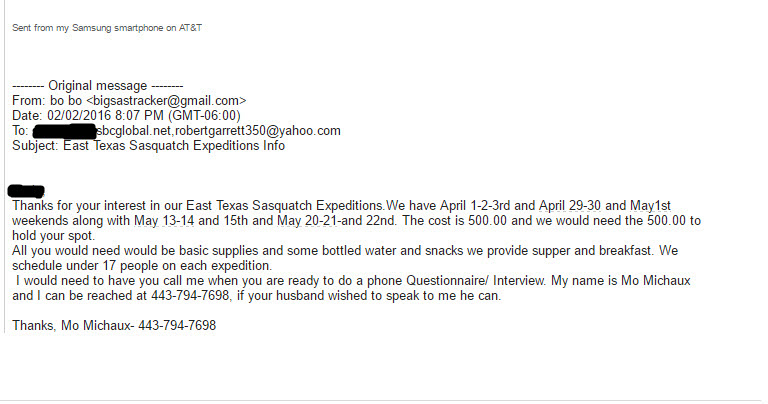
Task: Click the Thanks, Mo Michaux closing
Action: (x=70, y=326)
